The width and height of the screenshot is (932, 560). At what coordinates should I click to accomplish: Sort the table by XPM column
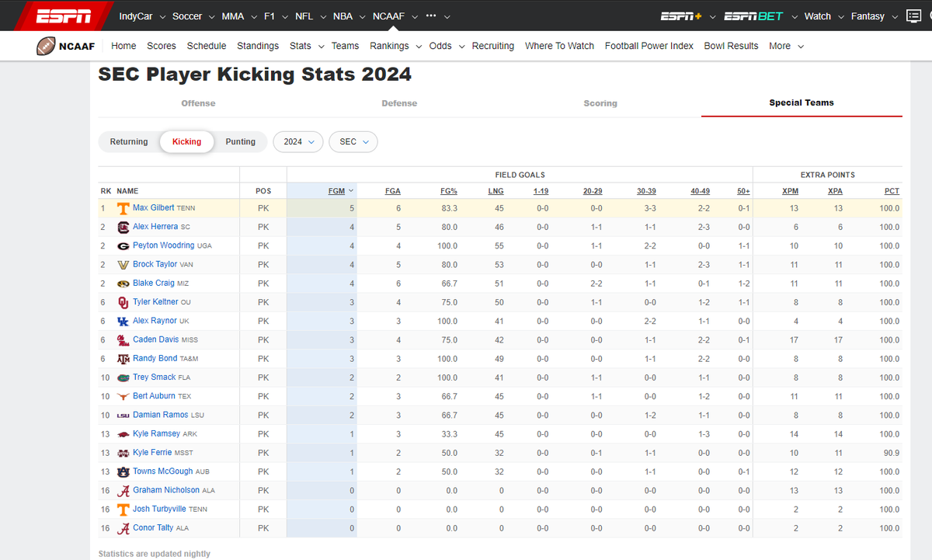[x=790, y=191]
